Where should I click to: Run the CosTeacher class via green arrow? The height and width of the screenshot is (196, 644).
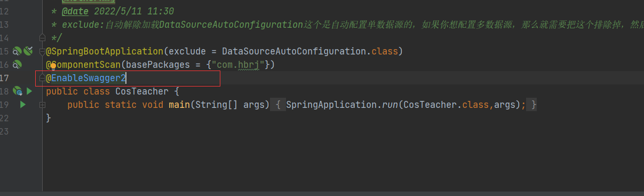click(29, 91)
